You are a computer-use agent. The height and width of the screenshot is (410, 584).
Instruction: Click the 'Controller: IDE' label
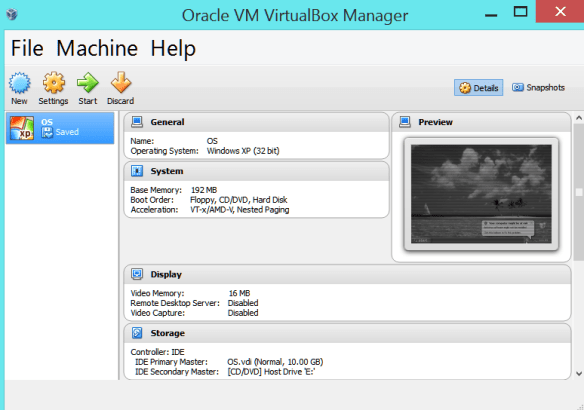pos(157,352)
